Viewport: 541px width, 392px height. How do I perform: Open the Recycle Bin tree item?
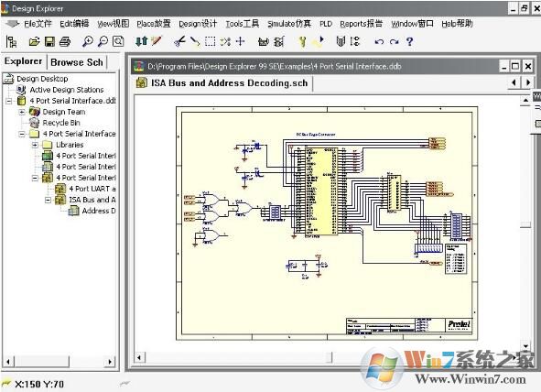click(x=61, y=123)
